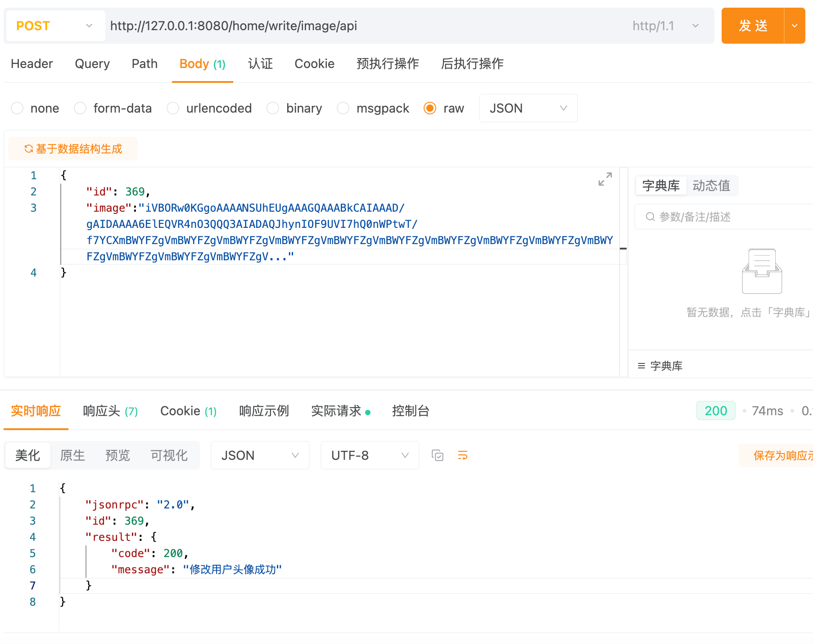Select the Body (1) tab
The height and width of the screenshot is (644, 813).
tap(203, 64)
